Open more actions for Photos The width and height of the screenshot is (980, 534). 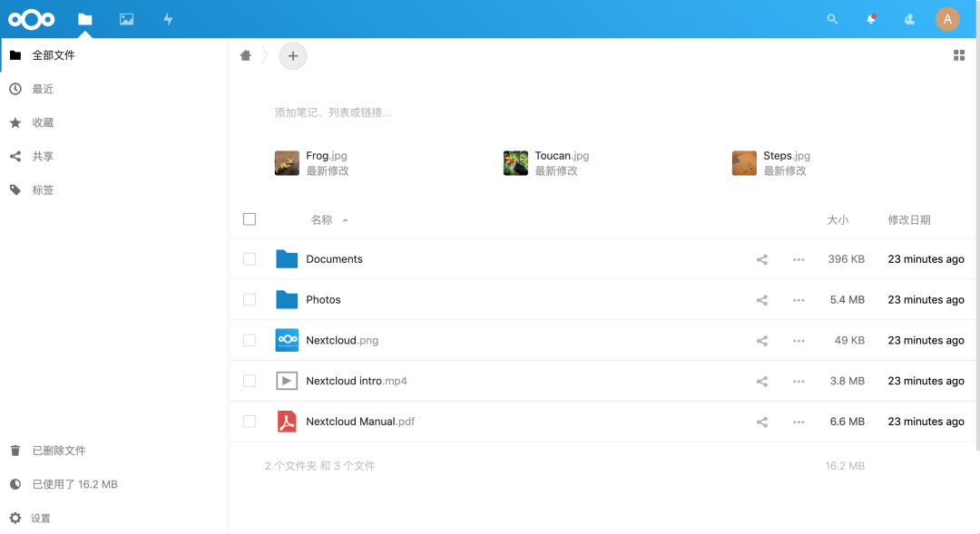click(799, 300)
